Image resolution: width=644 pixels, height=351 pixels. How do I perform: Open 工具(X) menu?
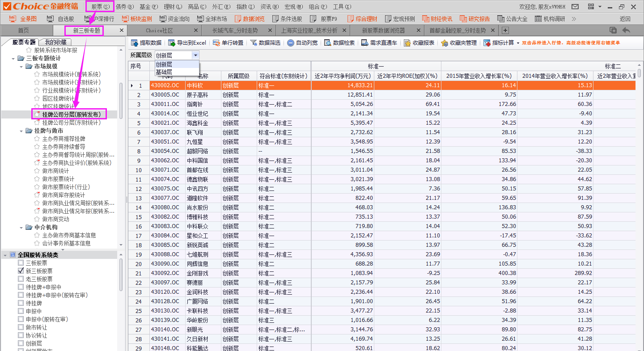coord(342,7)
